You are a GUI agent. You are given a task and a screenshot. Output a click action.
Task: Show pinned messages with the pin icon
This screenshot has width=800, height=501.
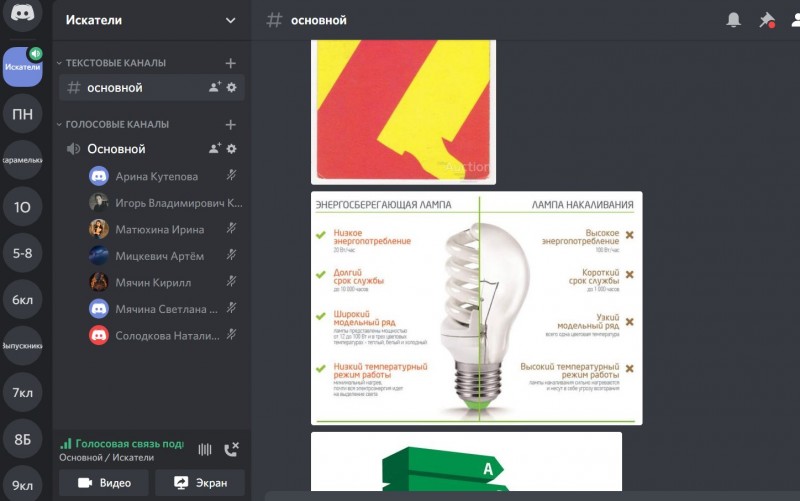pos(766,20)
